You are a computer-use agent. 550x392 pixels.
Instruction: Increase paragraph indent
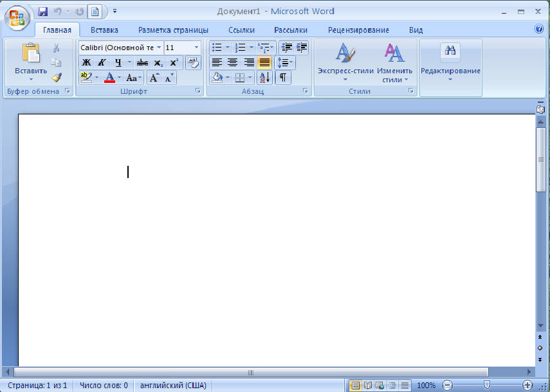[x=302, y=48]
